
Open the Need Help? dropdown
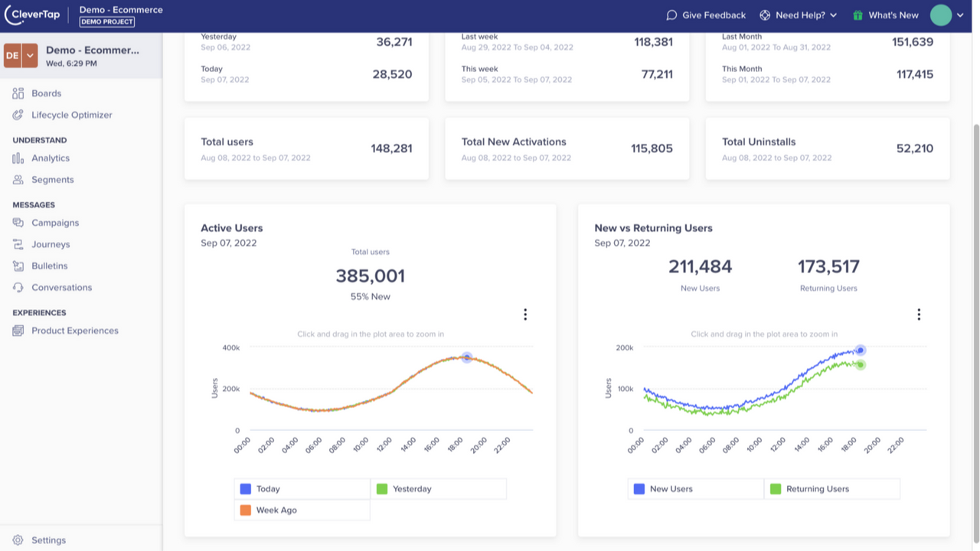tap(799, 15)
